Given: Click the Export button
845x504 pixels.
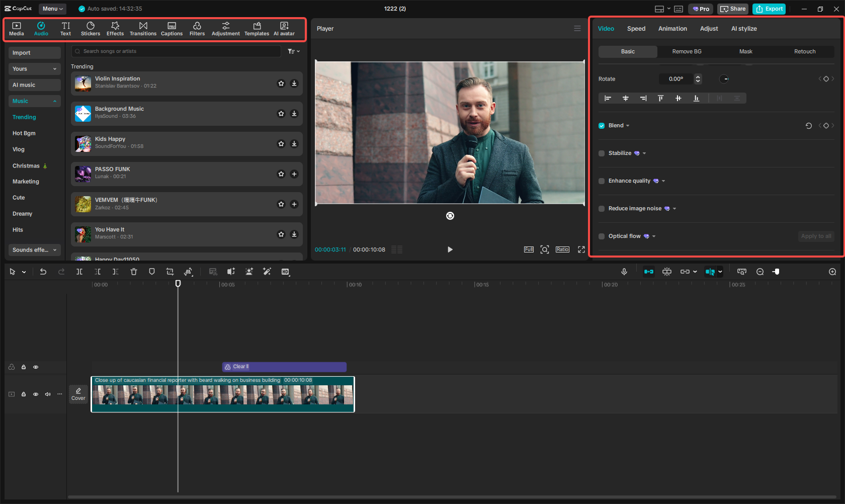Looking at the screenshot, I should point(769,9).
